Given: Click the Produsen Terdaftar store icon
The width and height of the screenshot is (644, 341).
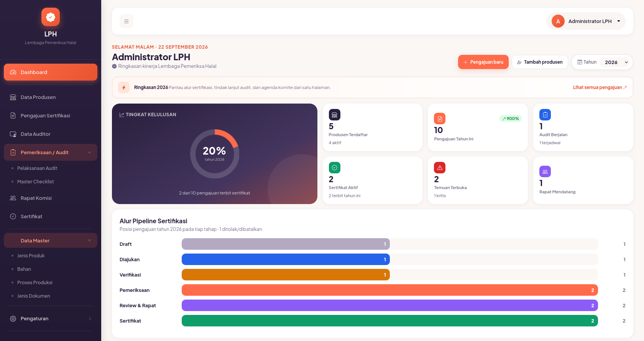Looking at the screenshot, I should pos(335,115).
